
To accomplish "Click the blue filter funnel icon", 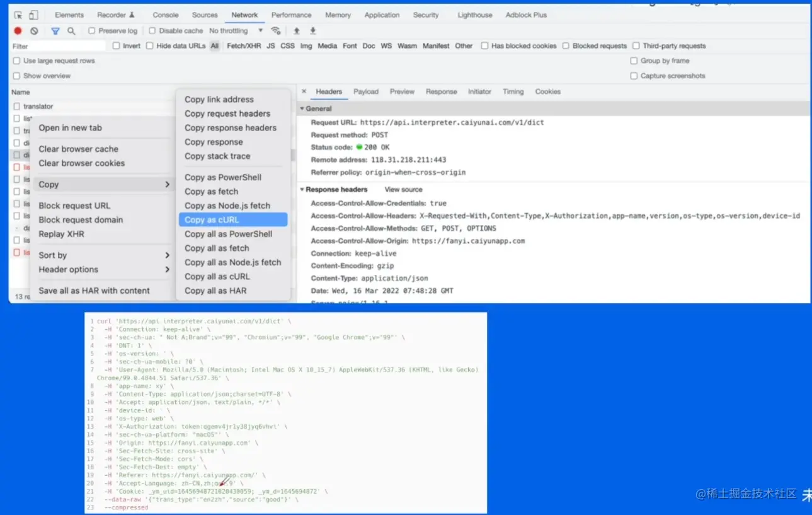I will [55, 31].
